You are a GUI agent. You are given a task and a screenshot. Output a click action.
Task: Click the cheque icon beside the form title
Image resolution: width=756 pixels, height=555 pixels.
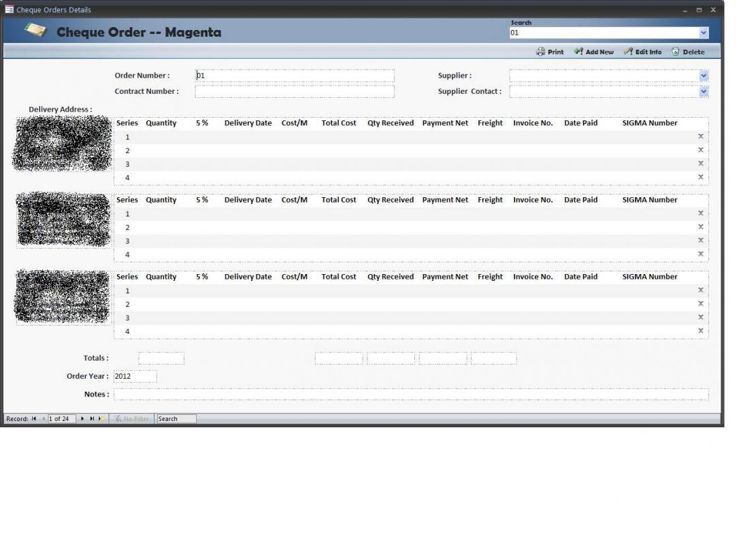click(x=36, y=31)
